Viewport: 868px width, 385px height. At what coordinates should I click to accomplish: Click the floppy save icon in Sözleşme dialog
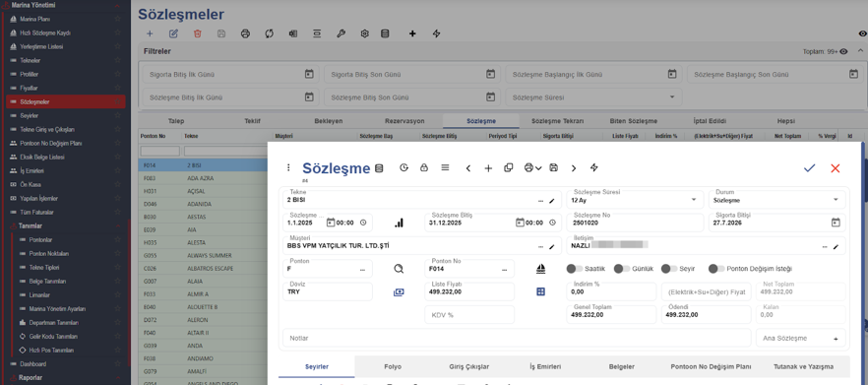[553, 167]
